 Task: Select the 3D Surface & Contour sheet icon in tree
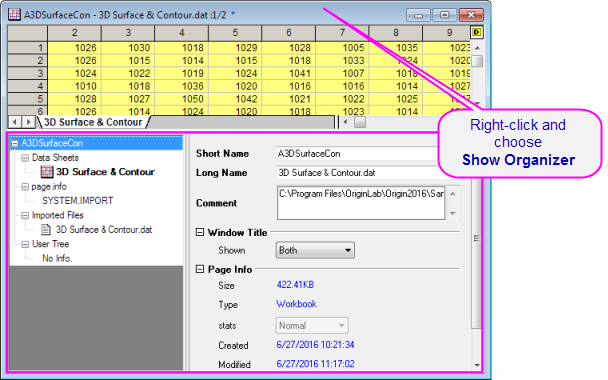click(x=47, y=172)
